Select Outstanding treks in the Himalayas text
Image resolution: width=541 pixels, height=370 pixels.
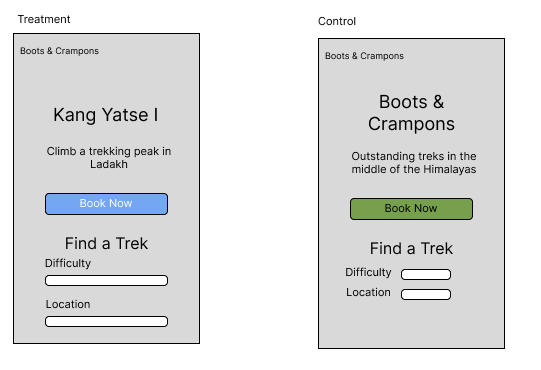(414, 163)
